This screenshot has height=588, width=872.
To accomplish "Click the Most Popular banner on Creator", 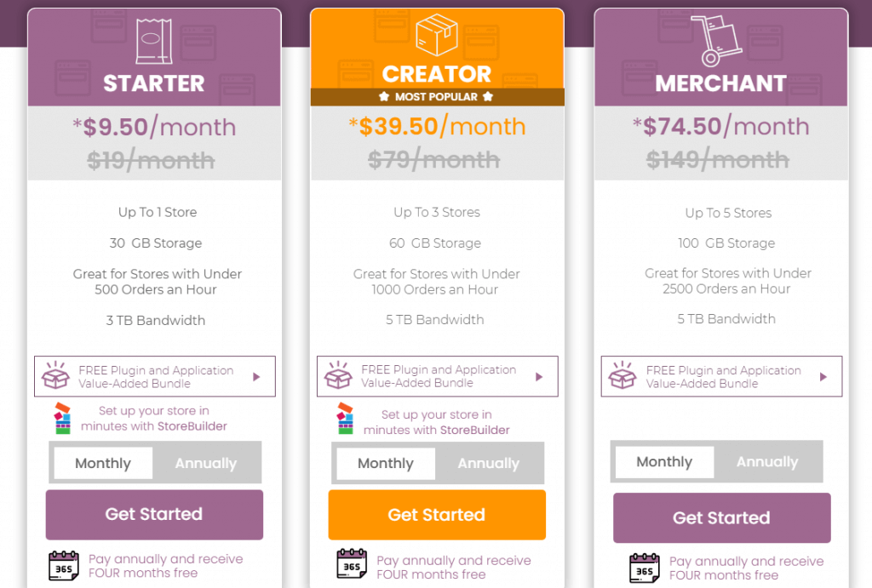I will click(436, 97).
